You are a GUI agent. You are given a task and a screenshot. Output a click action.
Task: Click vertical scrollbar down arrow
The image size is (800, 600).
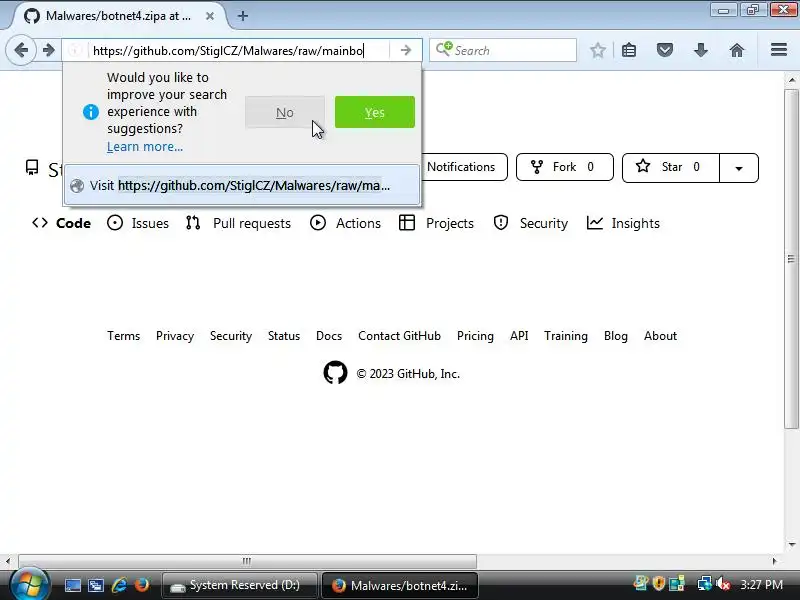791,544
